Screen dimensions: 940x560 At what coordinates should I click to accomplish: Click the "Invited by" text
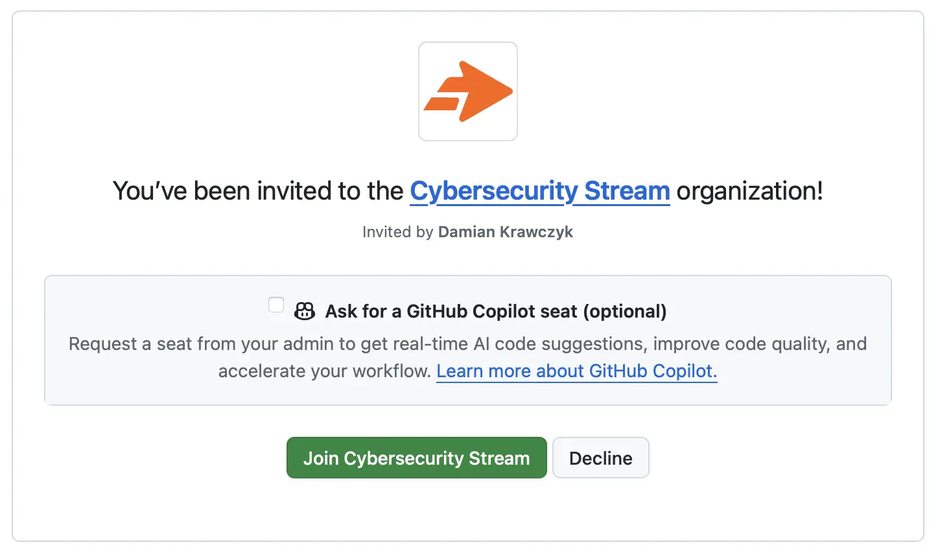[x=397, y=232]
